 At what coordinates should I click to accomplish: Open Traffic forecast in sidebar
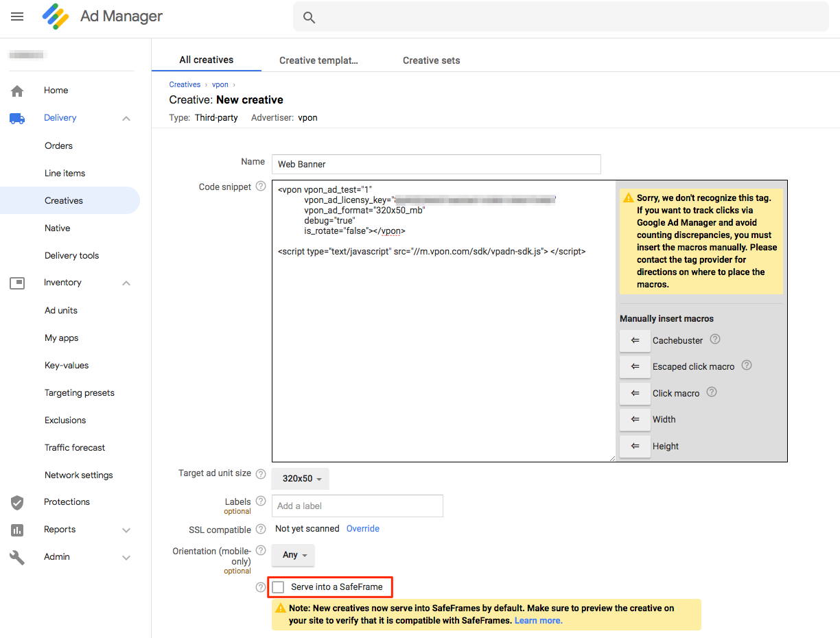click(x=75, y=447)
